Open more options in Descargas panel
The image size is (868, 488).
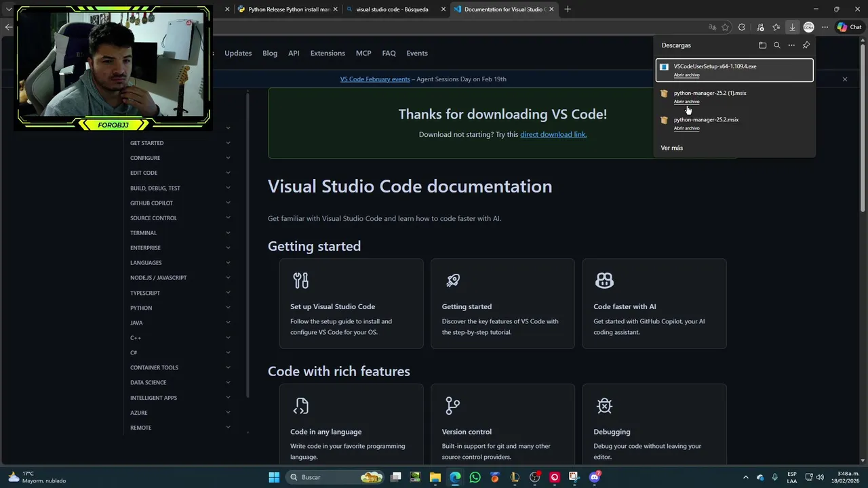[x=791, y=45]
